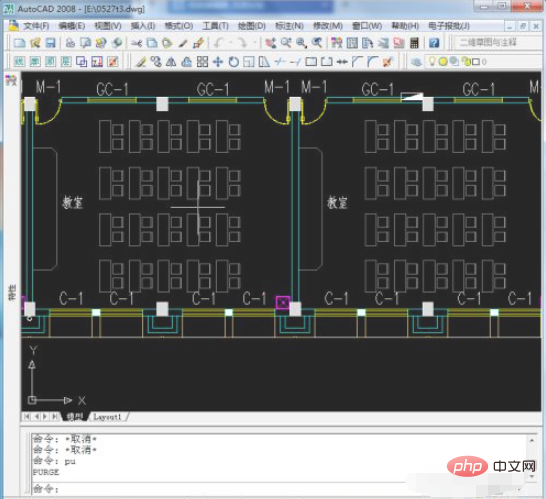Select the Array tool grid icon
Viewport: 546px width, 499px height.
coord(202,62)
